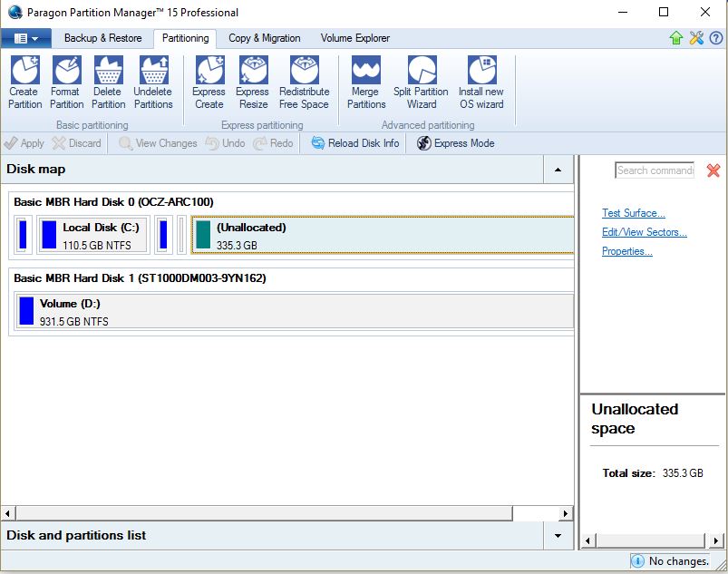Click the Paragon globe app icon

click(15, 12)
